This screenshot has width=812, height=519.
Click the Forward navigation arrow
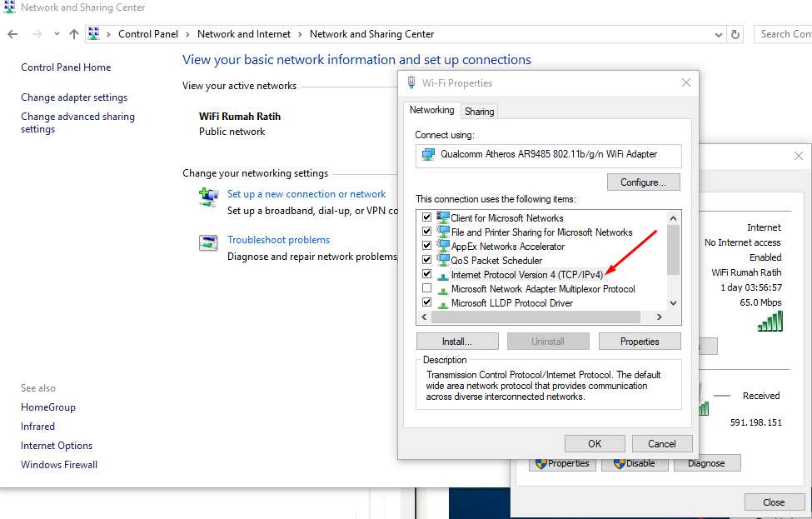[37, 34]
